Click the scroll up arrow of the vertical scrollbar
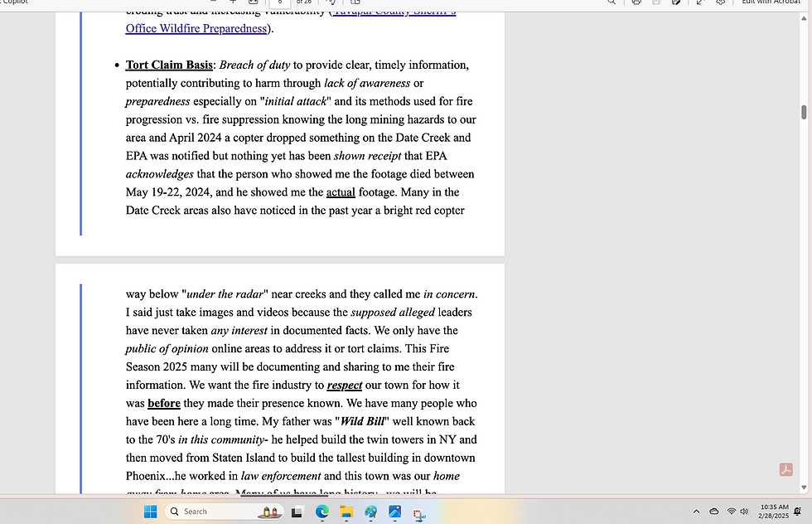This screenshot has height=524, width=812. coord(804,19)
